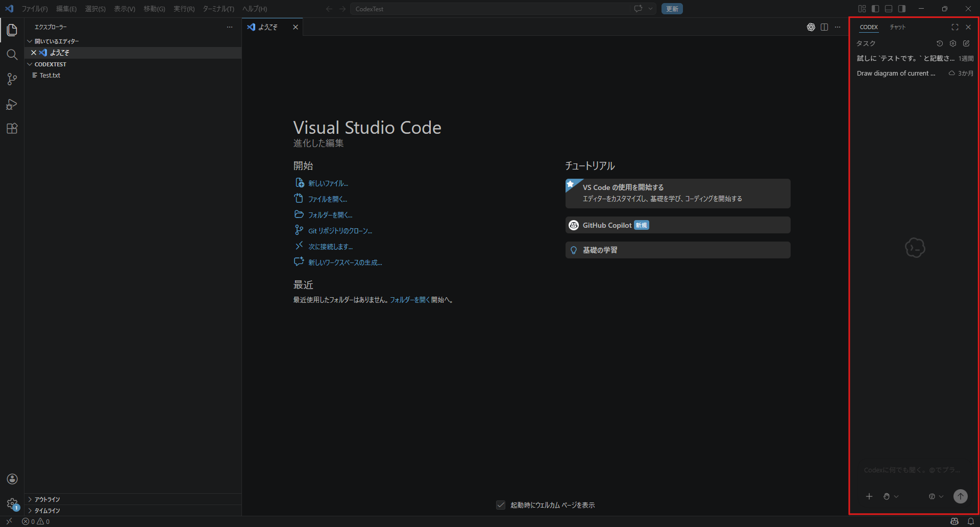Toggle the primary side bar visibility

click(x=875, y=9)
